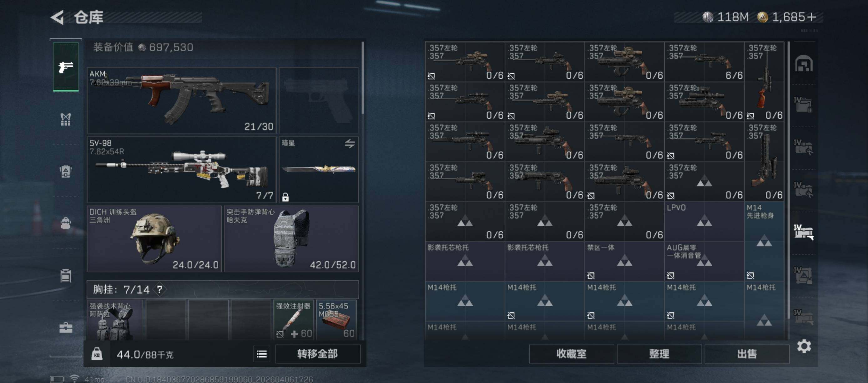Open the 收藏室 collection room
868x383 pixels.
[572, 354]
